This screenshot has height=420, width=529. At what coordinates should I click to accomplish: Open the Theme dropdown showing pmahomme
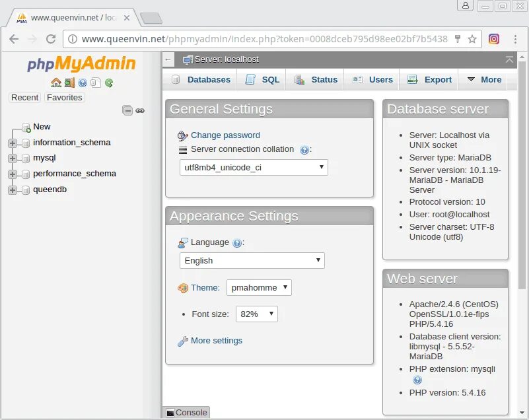[259, 287]
